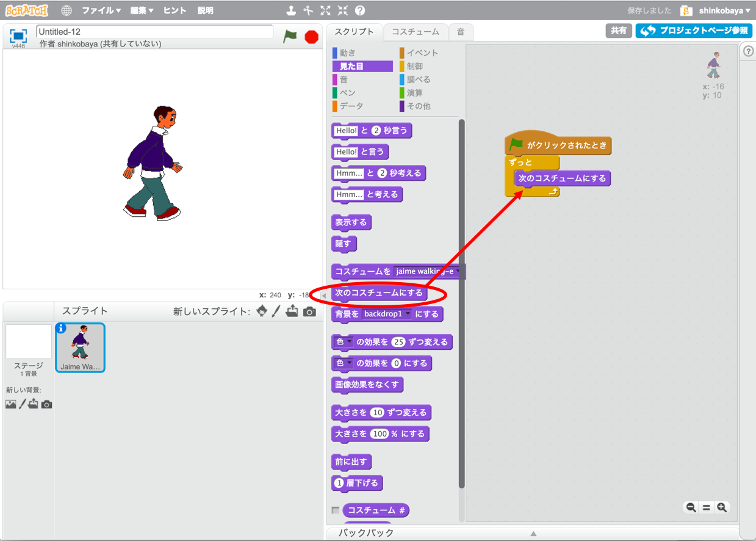Click the 共有 share button
Screen dimensions: 756x541
click(619, 31)
